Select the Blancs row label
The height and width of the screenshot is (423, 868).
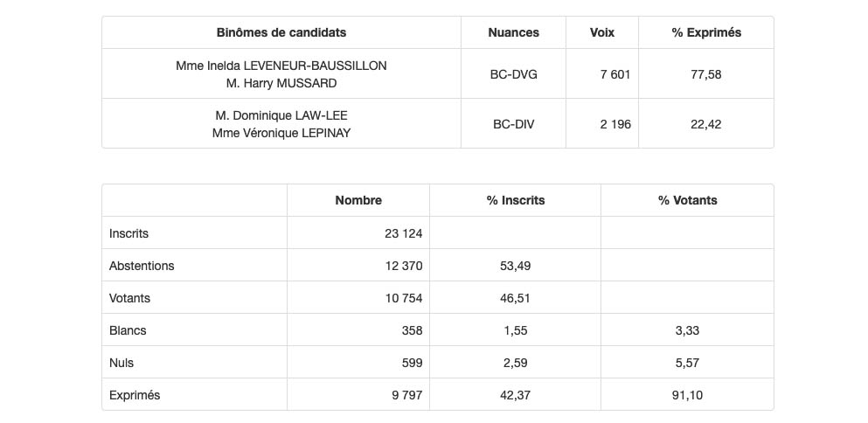[128, 330]
